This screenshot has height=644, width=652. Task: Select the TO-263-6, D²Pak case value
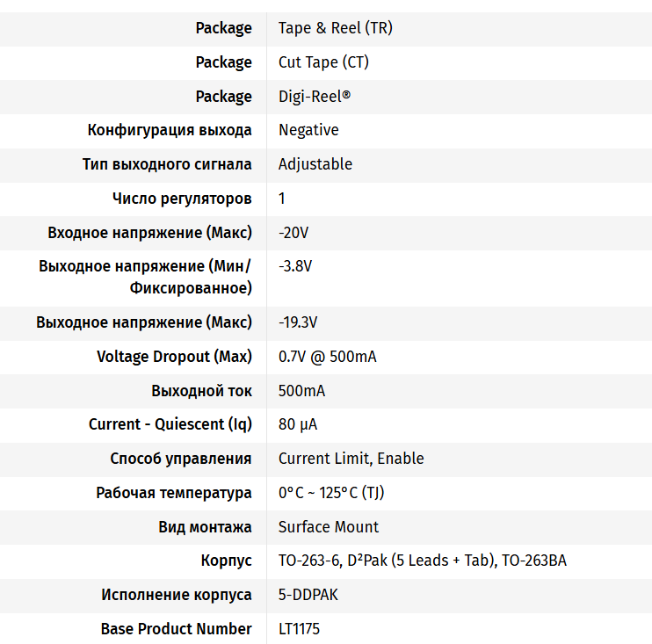(422, 561)
